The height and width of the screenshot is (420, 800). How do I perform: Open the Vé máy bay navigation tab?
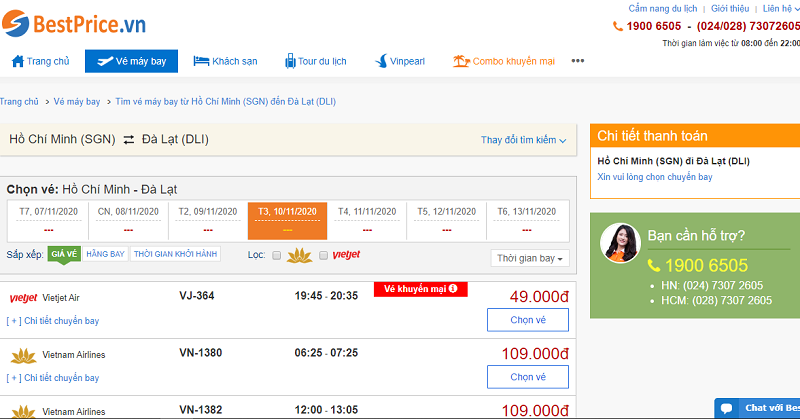coord(132,61)
